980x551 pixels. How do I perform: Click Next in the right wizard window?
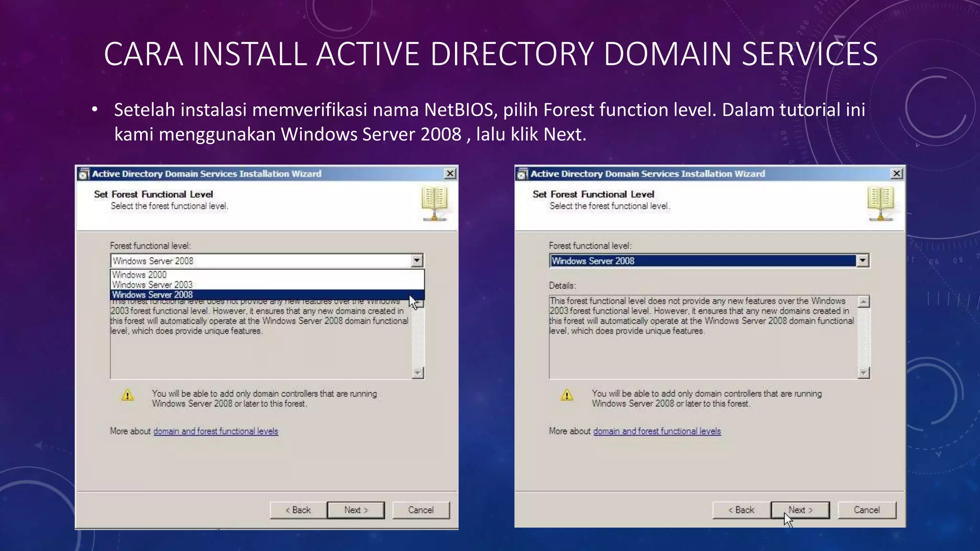[x=800, y=510]
